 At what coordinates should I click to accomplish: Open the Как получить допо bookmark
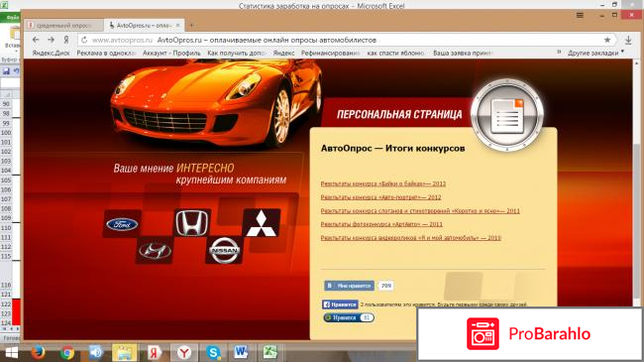pyautogui.click(x=237, y=54)
